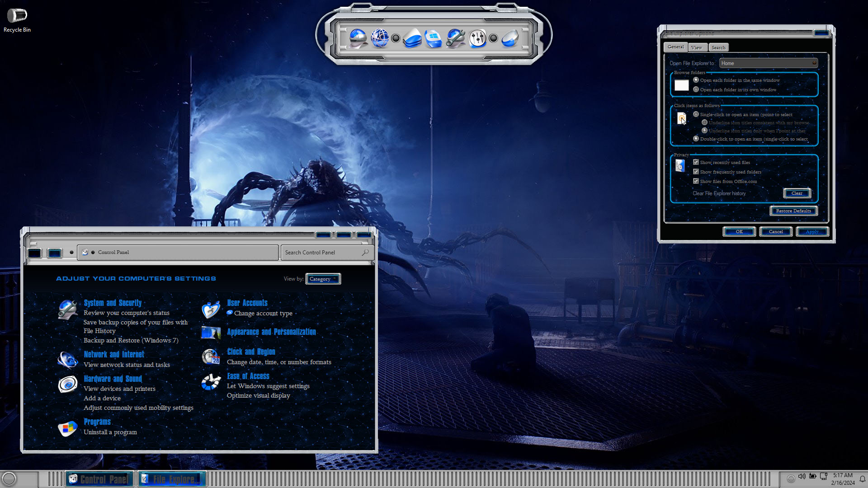Screen dimensions: 868x488
Task: Click Ease of Access icon
Action: click(211, 382)
